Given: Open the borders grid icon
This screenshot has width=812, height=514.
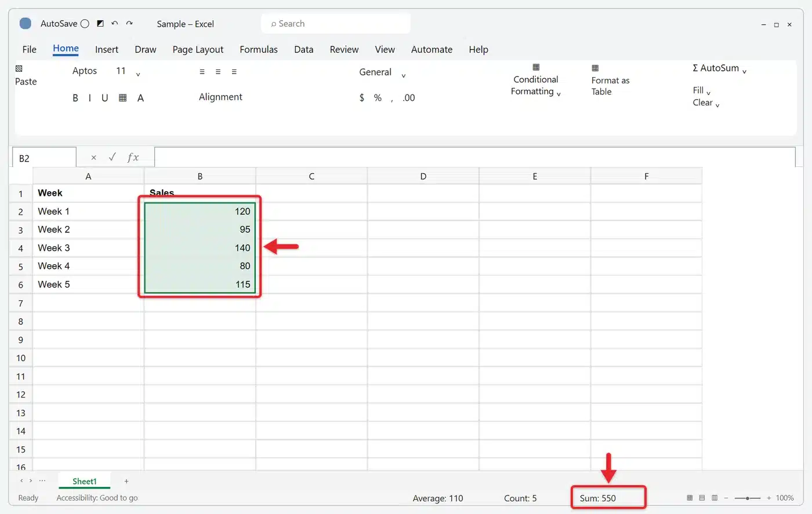Looking at the screenshot, I should [x=122, y=98].
